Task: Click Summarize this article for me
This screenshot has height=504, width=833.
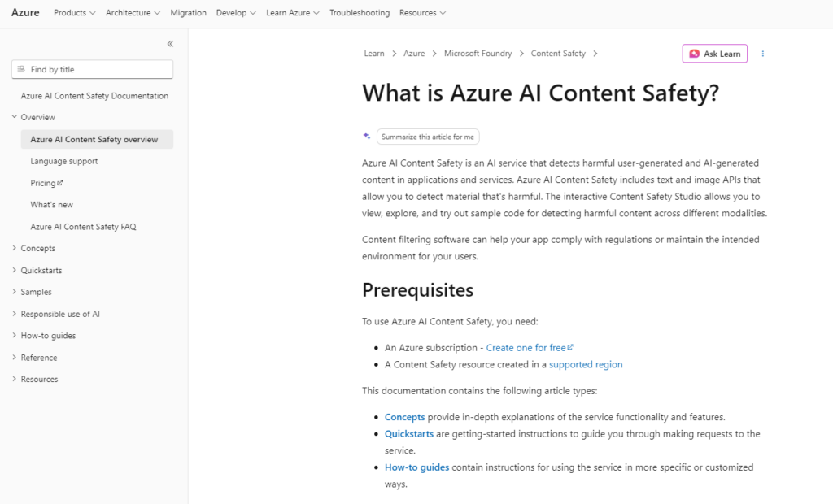Action: (428, 137)
